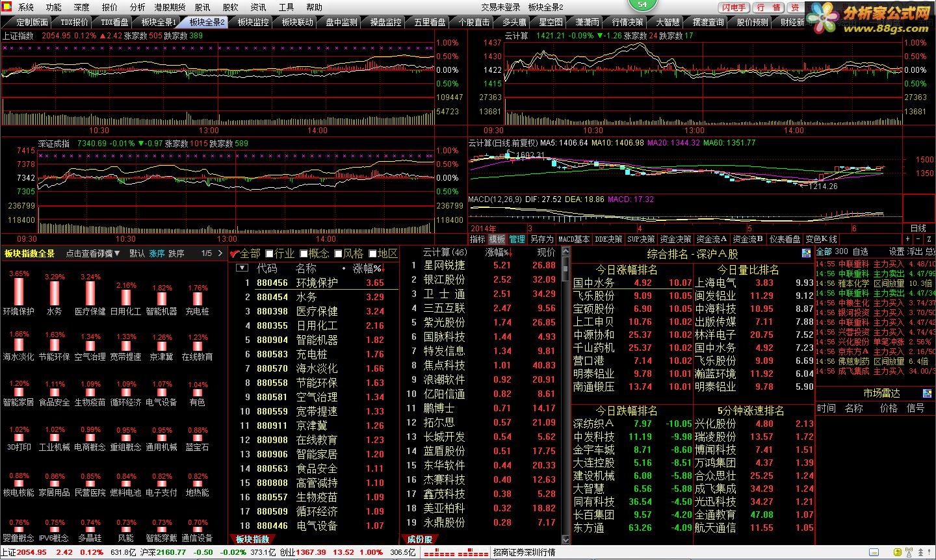Click the 3D打印 sector bar
Image resolution: width=936 pixels, height=560 pixels.
[x=19, y=439]
